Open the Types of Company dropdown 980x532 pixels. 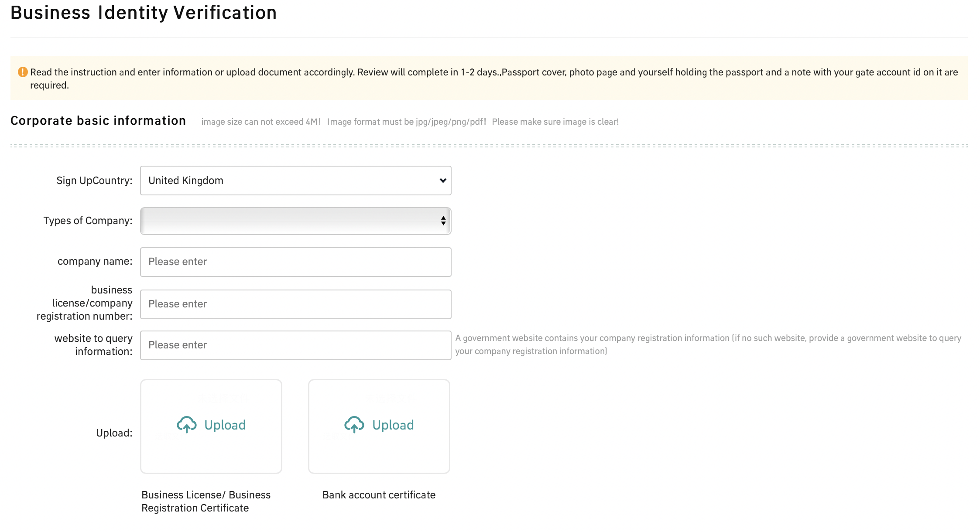click(295, 221)
